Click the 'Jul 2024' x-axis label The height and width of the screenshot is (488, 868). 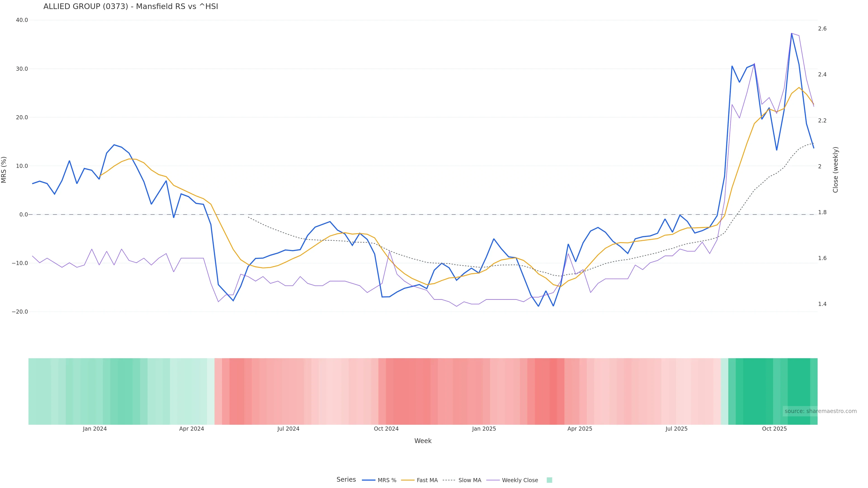[x=288, y=429]
